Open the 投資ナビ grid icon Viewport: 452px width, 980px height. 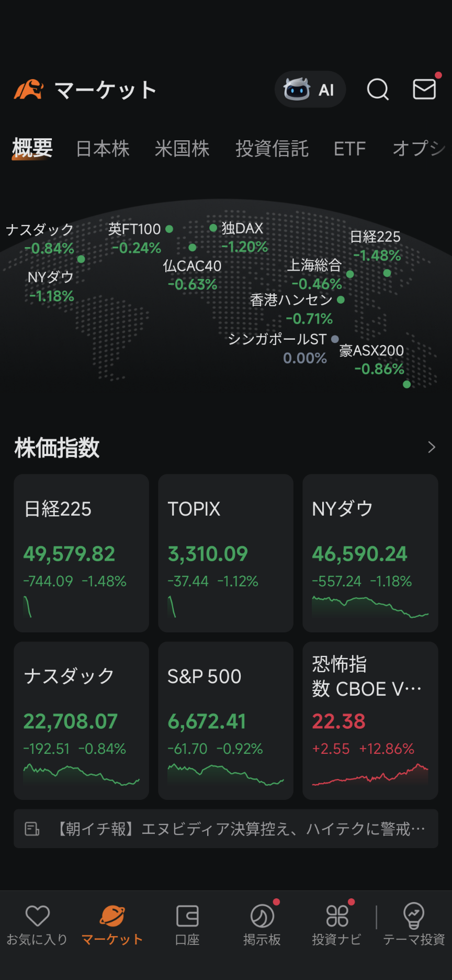point(337,916)
